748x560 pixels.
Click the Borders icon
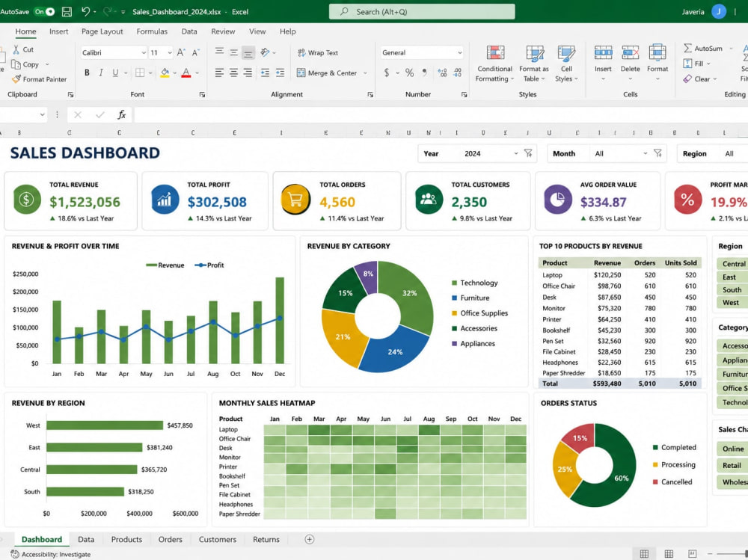pos(140,73)
